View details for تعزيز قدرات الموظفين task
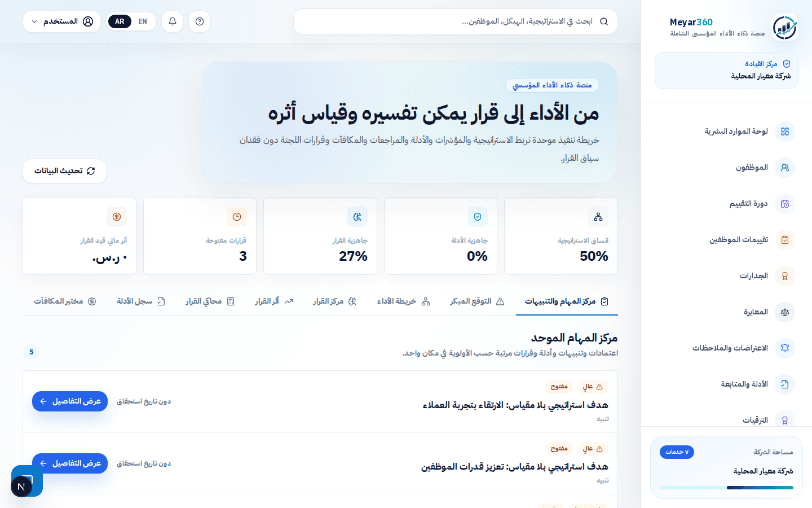812x508 pixels. pos(70,463)
